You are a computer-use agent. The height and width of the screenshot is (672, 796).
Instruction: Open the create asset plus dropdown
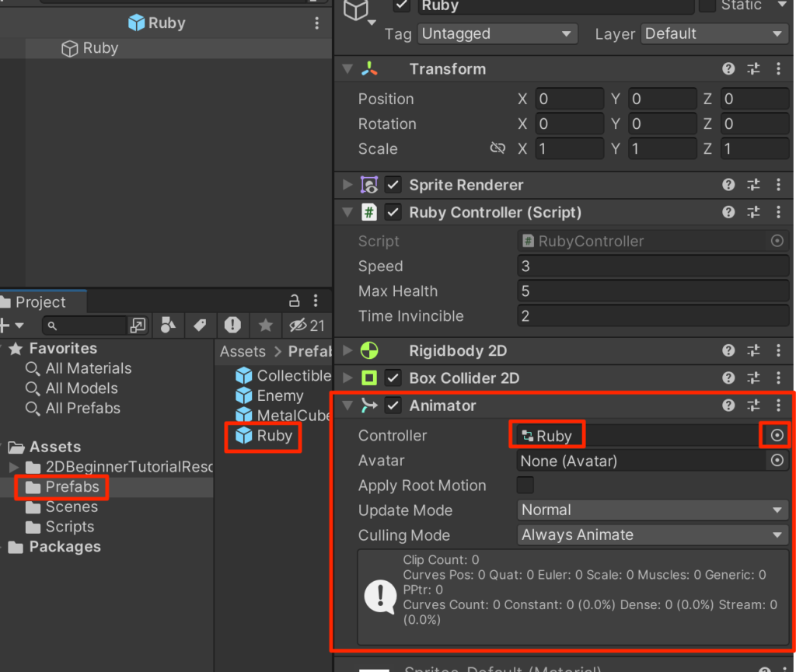pos(11,325)
